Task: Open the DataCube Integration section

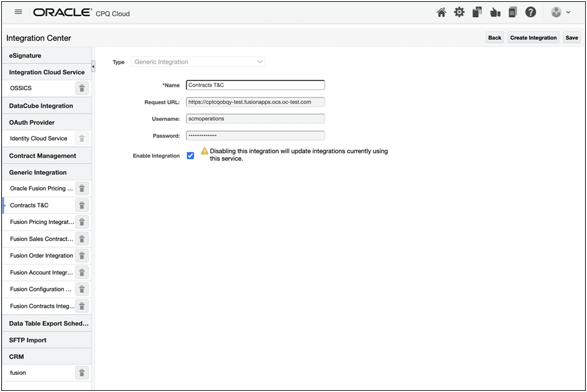Action: tap(47, 106)
